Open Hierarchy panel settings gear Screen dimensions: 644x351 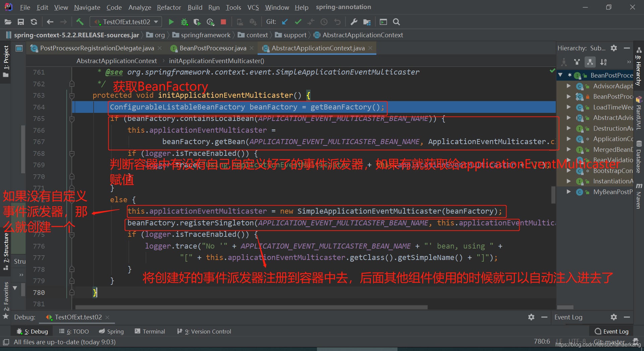[614, 48]
